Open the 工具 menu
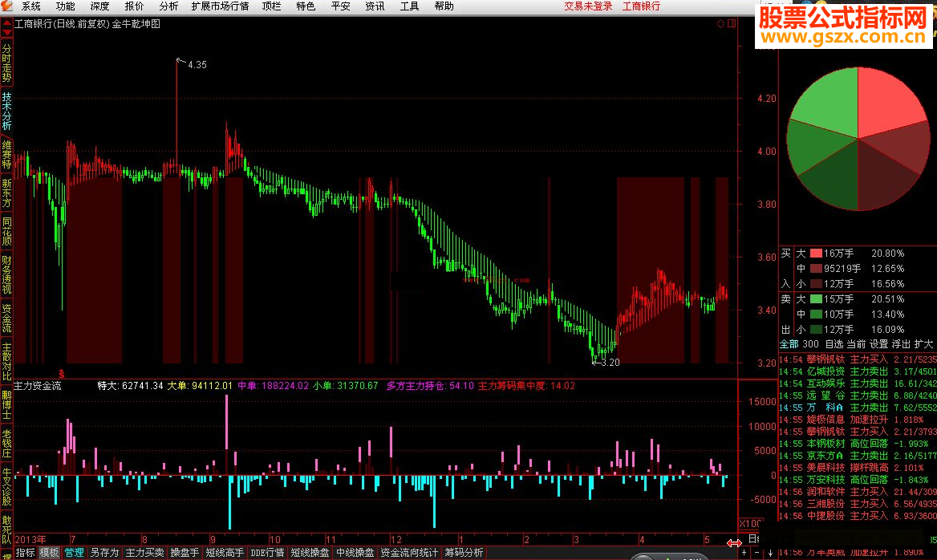This screenshot has height=560, width=937. pyautogui.click(x=409, y=6)
